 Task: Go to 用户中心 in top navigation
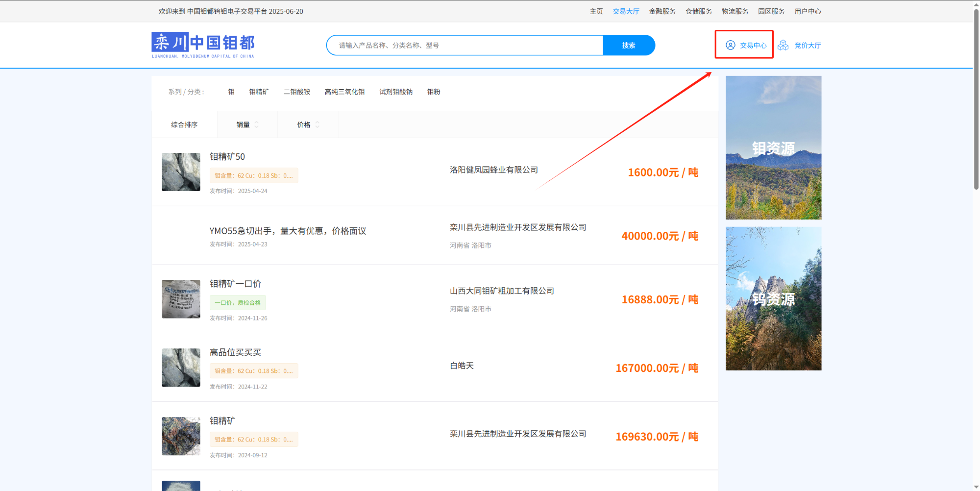808,11
